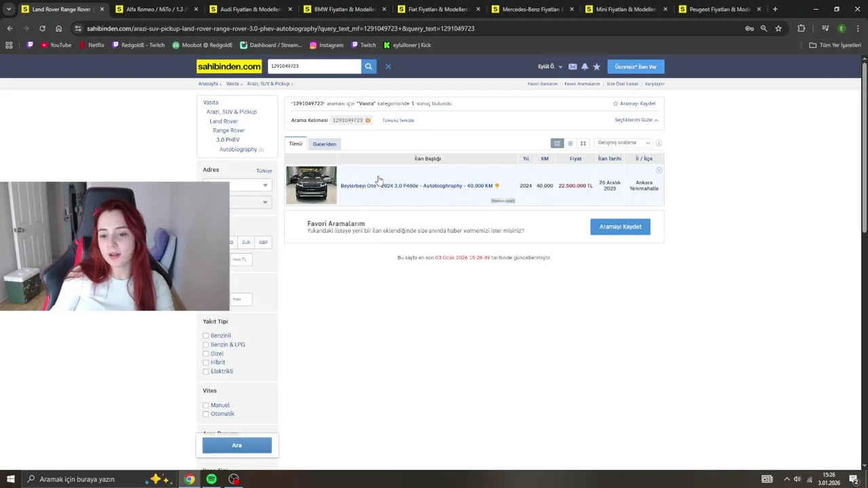Click the Aramayı Kaydet star link

click(x=634, y=104)
